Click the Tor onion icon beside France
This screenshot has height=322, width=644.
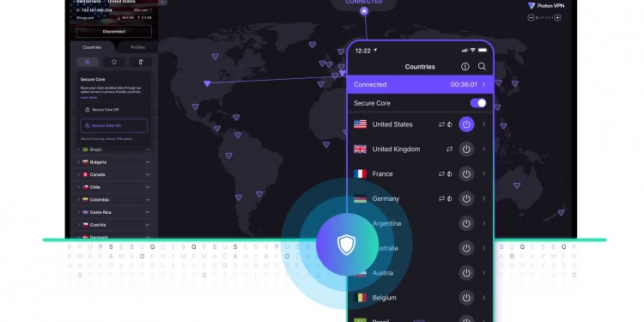(450, 173)
